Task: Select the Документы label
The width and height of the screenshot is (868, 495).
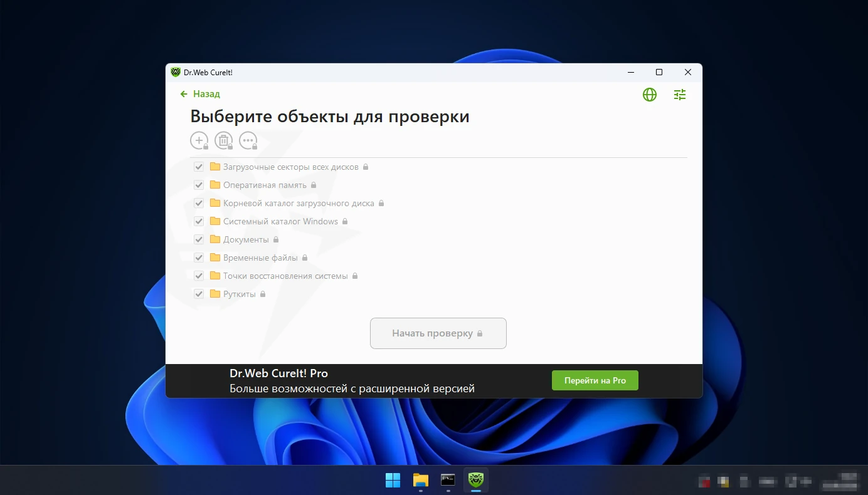Action: tap(246, 240)
